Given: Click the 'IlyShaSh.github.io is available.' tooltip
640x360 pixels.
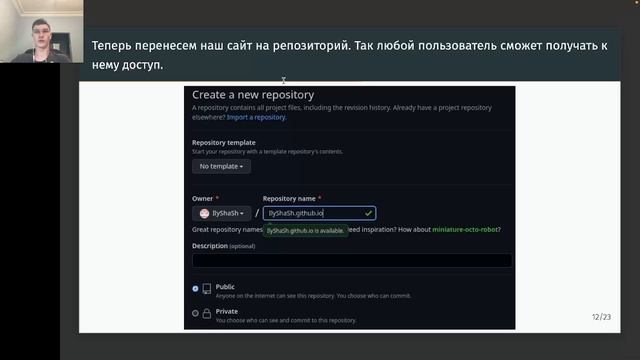Looking at the screenshot, I should [305, 231].
